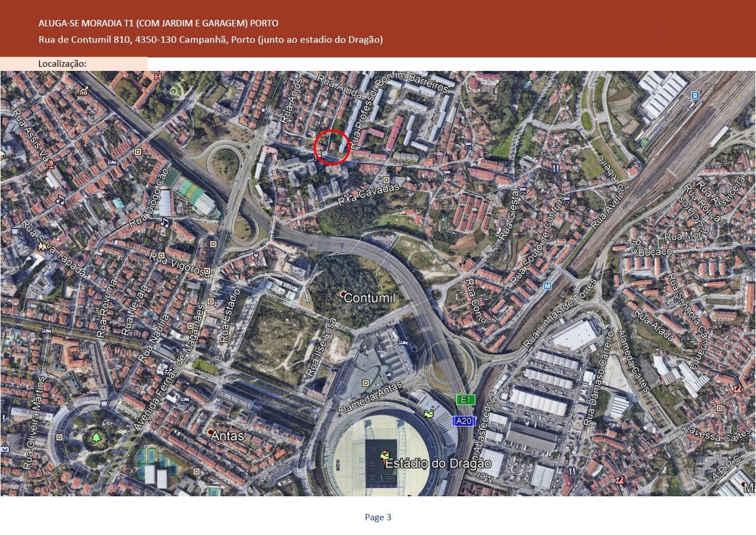Click the Localização heading field
The width and height of the screenshot is (756, 535).
(63, 63)
